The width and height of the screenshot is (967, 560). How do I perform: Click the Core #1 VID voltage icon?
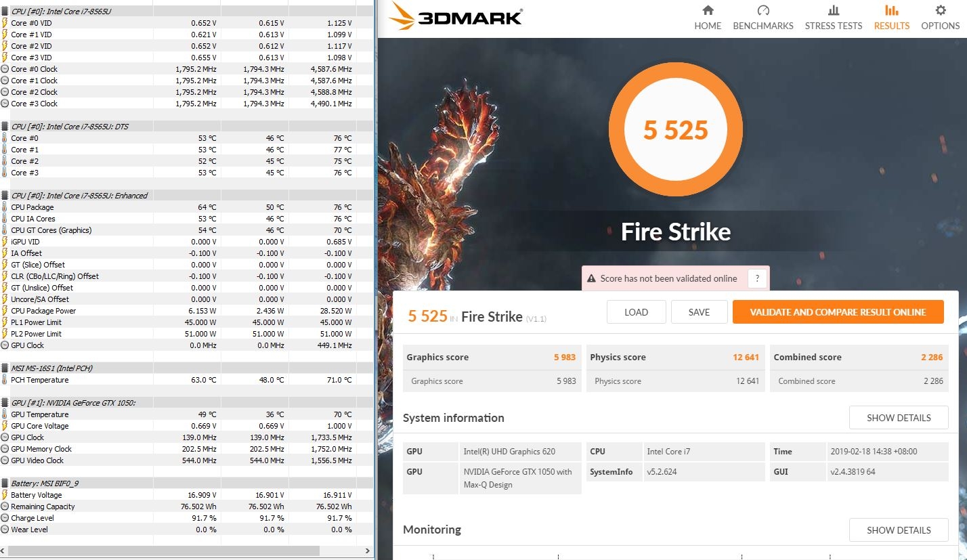click(5, 35)
